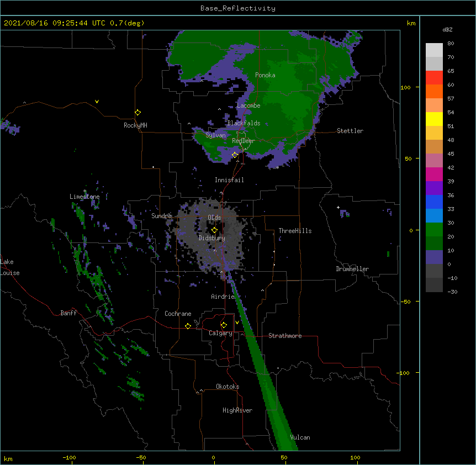This screenshot has height=465, width=476.
Task: Select the ThreeHills label
Action: click(295, 231)
